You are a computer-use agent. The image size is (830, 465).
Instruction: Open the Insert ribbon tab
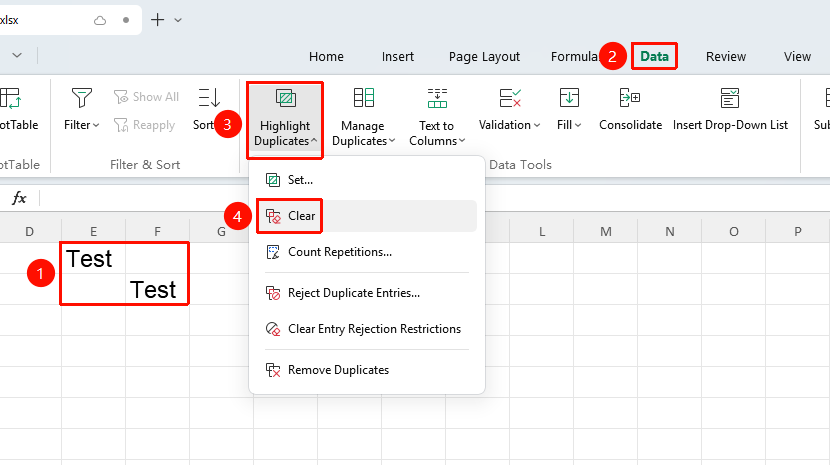(398, 57)
